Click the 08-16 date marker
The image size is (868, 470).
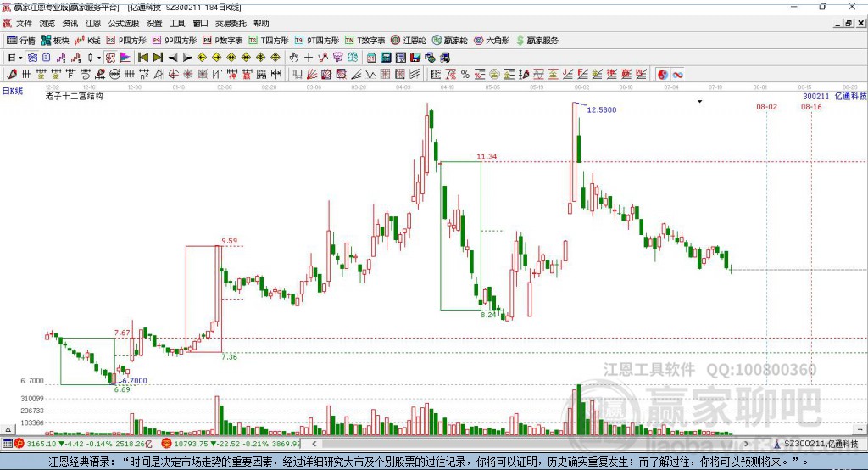(811, 106)
